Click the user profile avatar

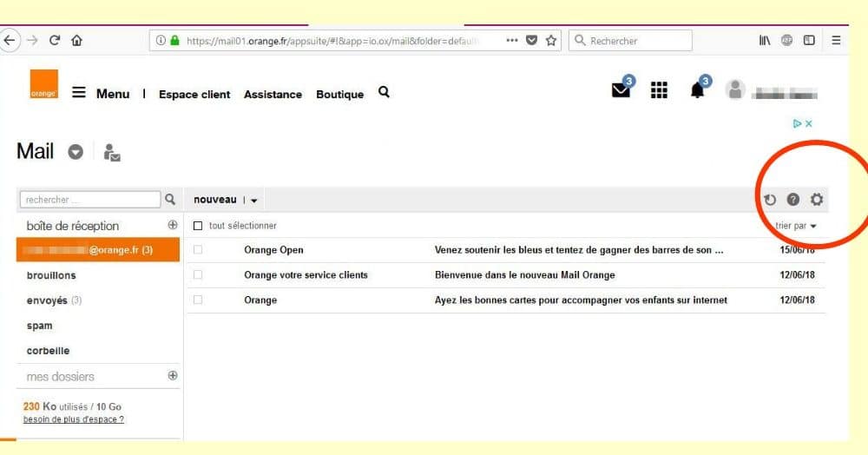tap(735, 89)
